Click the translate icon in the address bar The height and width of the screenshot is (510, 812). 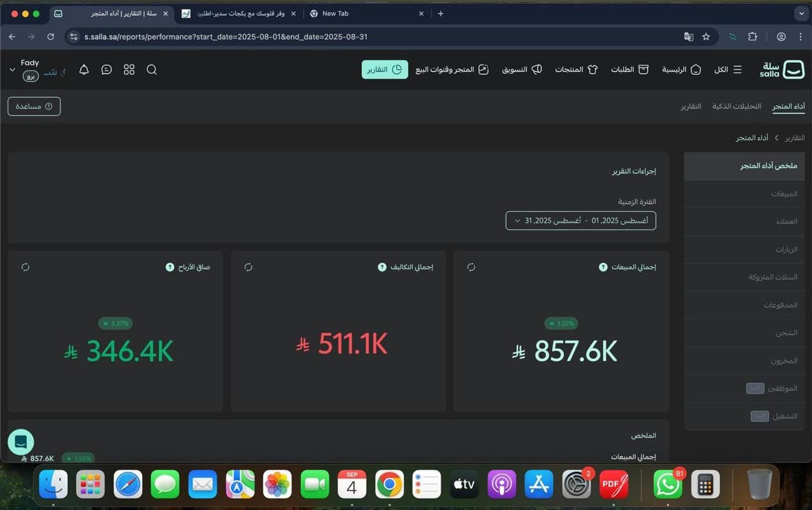point(688,37)
